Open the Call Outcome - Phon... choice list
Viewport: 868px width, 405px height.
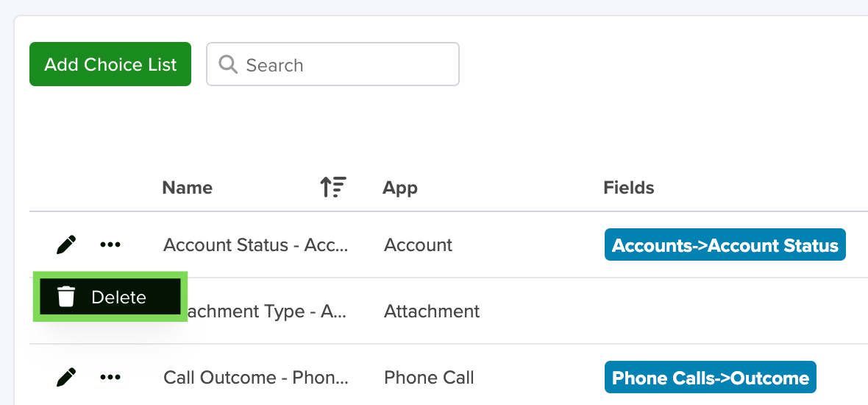[256, 378]
